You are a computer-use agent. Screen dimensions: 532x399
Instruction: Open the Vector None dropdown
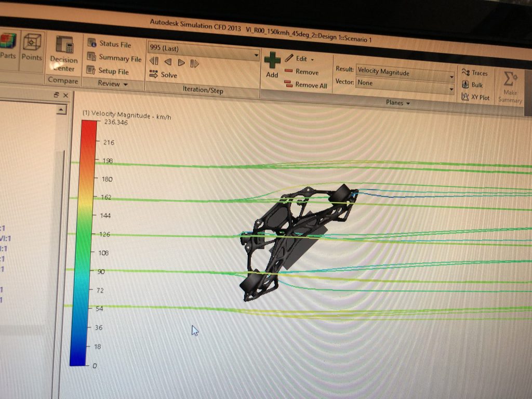[451, 89]
